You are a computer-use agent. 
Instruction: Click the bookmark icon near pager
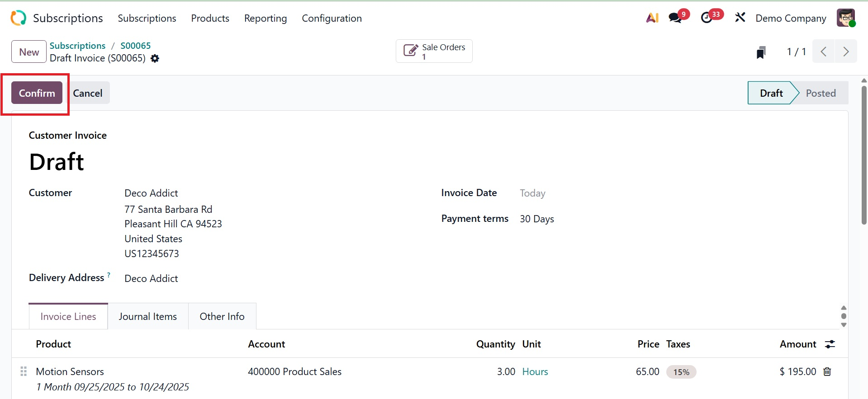(761, 52)
